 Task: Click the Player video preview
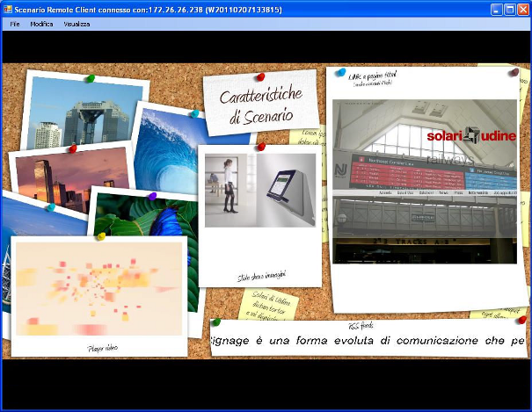(99, 290)
